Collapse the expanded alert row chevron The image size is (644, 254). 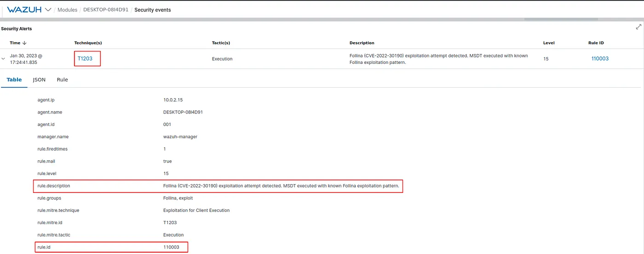(x=4, y=59)
